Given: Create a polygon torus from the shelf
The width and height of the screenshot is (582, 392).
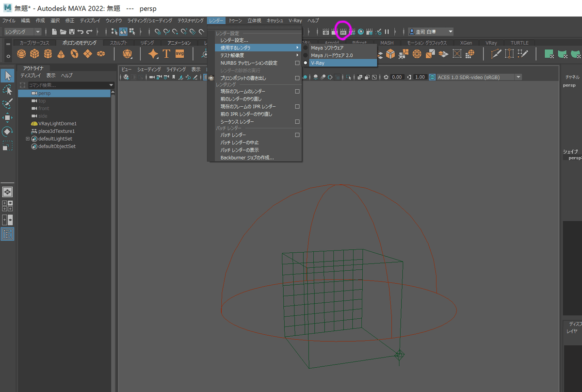Looking at the screenshot, I should (x=74, y=53).
